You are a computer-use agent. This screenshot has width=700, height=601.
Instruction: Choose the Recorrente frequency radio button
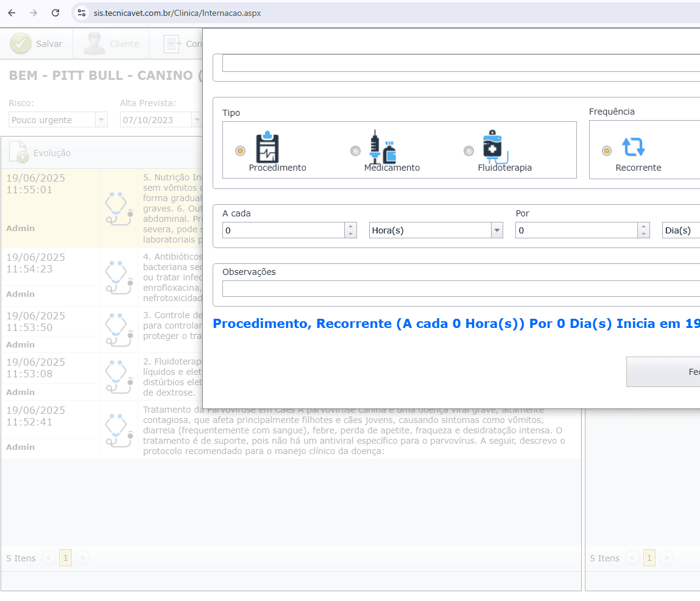(x=606, y=151)
